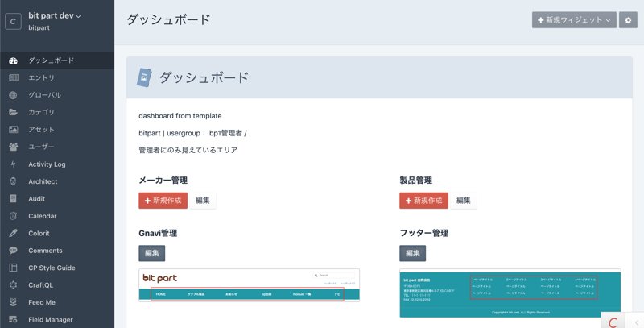Go to Field Manager in sidebar
644x328 pixels.
[x=50, y=320]
